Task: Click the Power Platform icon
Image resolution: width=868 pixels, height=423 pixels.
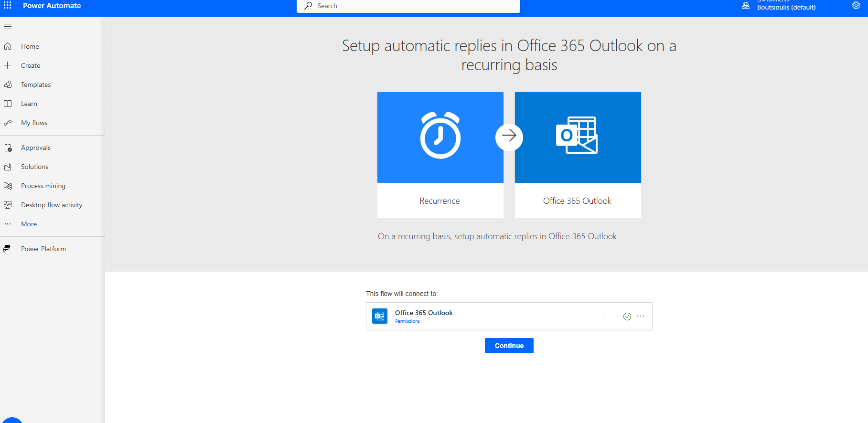Action: 7,249
